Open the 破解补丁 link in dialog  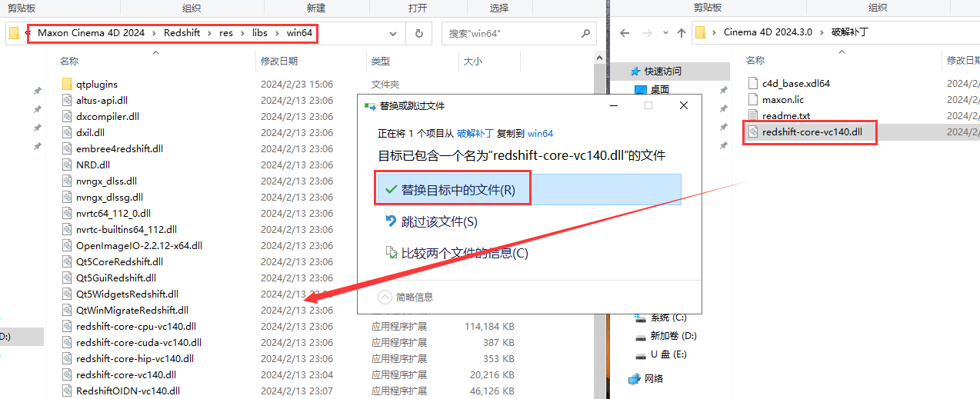click(475, 133)
